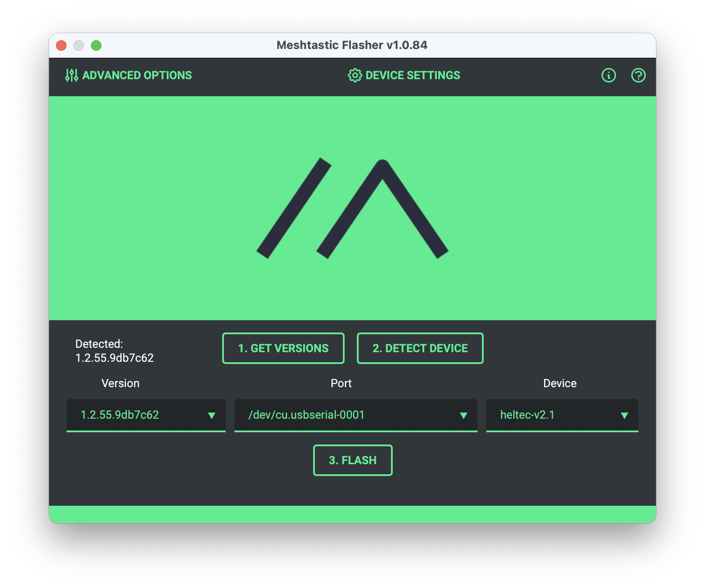Click the Meshtastic Flasher v1.0.84 title

pyautogui.click(x=352, y=45)
